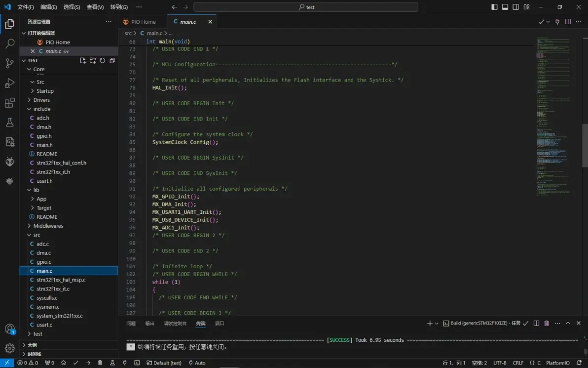Open the 选择(S) menu

pos(72,7)
